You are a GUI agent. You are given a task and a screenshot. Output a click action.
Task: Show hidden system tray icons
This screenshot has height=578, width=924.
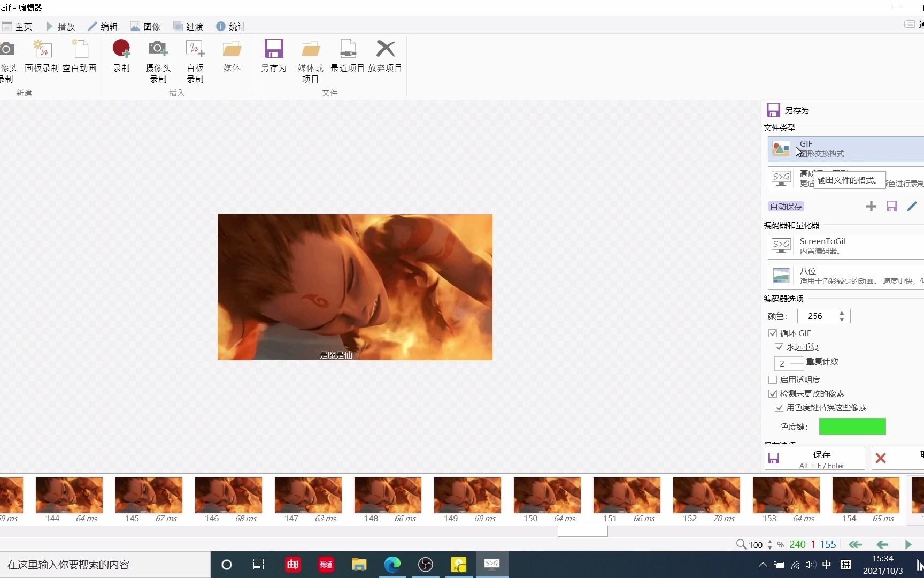pos(763,565)
